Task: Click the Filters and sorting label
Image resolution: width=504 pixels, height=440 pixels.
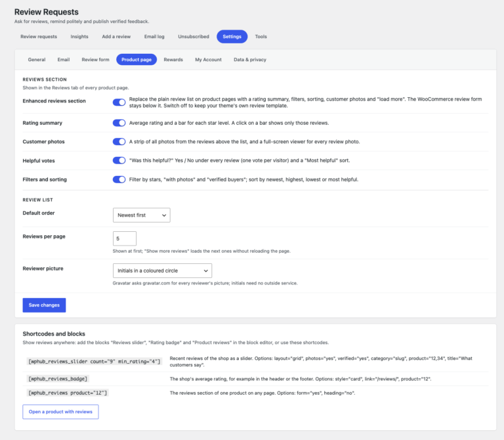Action: pos(45,179)
